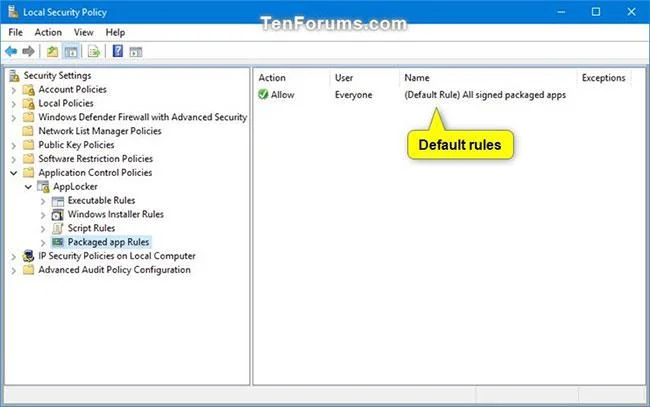Expand Software Restriction Policies node
Image resolution: width=650 pixels, height=407 pixels.
click(14, 159)
